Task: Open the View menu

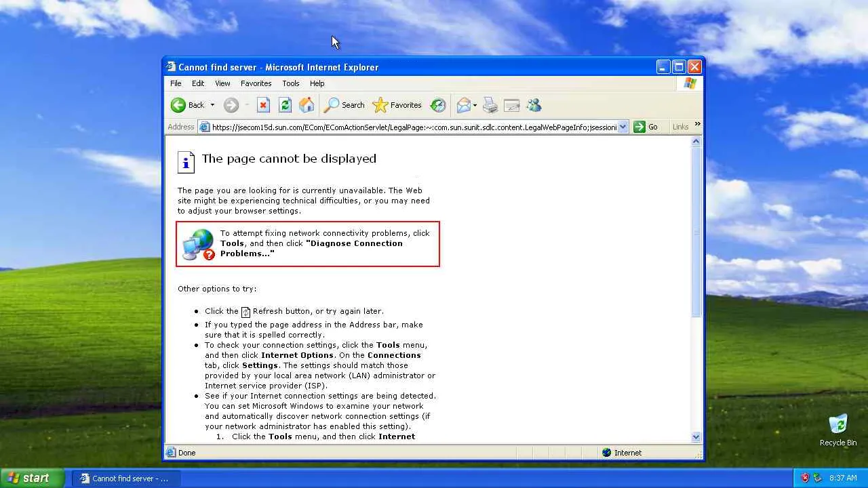Action: (222, 83)
